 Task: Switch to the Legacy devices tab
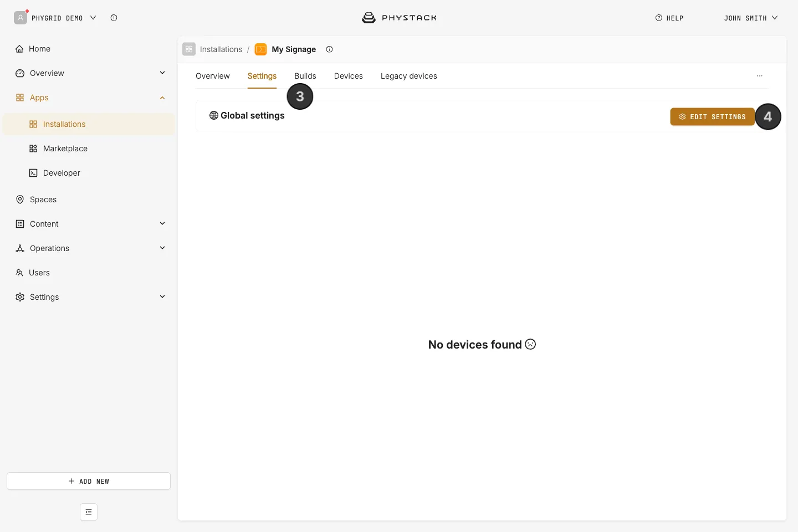pos(409,76)
